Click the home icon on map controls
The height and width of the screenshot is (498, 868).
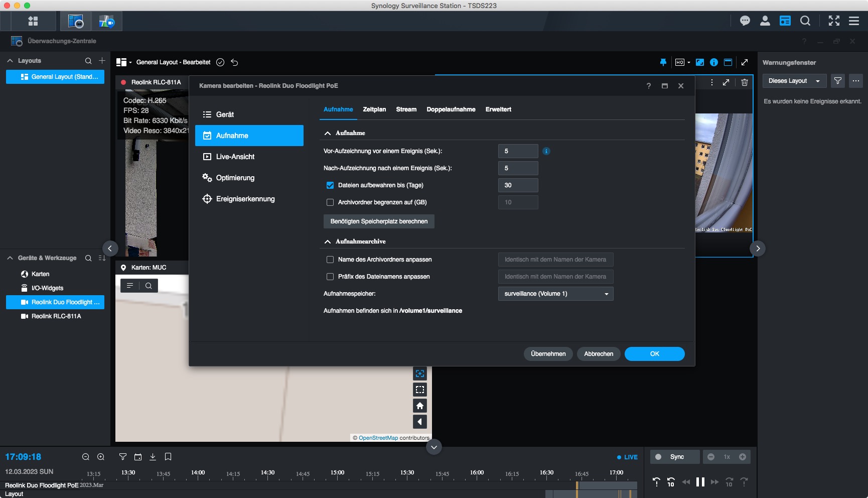click(x=420, y=406)
